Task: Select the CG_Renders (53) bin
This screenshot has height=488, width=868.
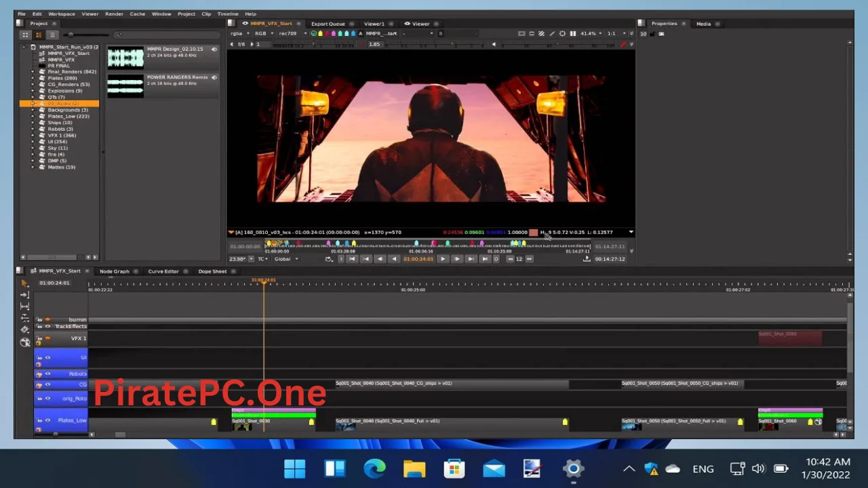Action: click(68, 84)
